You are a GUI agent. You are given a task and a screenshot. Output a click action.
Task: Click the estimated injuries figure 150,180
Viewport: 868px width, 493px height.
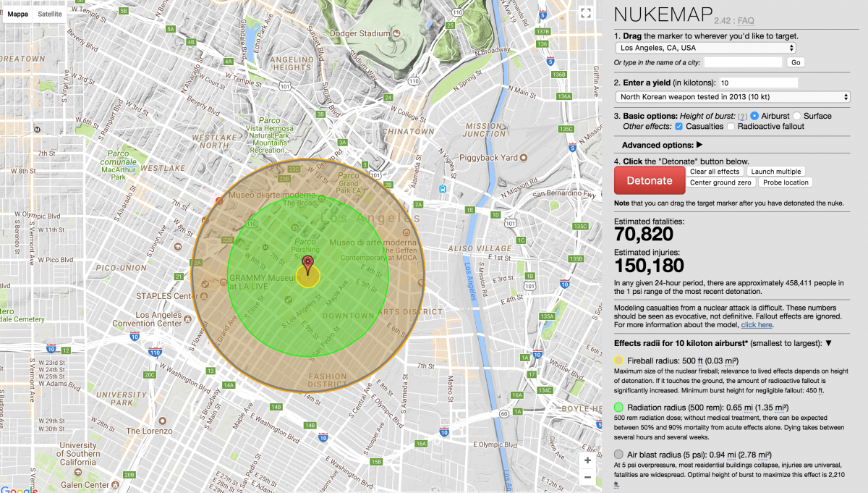coord(650,267)
